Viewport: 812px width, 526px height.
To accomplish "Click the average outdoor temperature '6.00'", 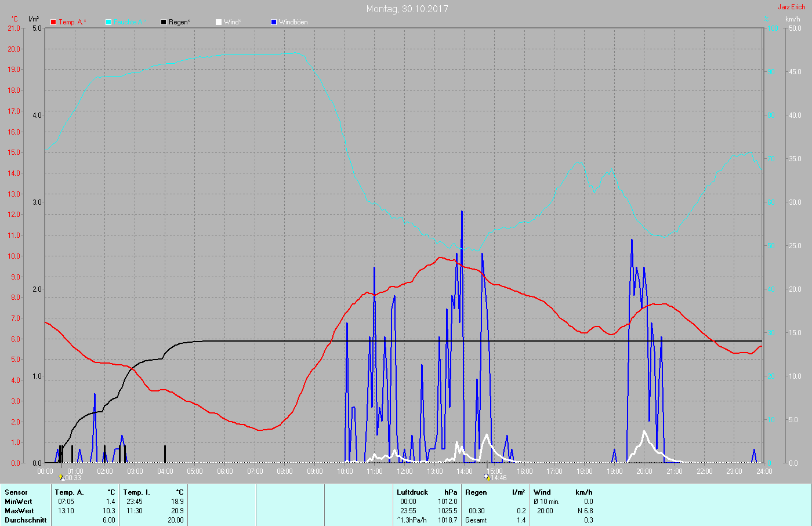I will (x=109, y=520).
